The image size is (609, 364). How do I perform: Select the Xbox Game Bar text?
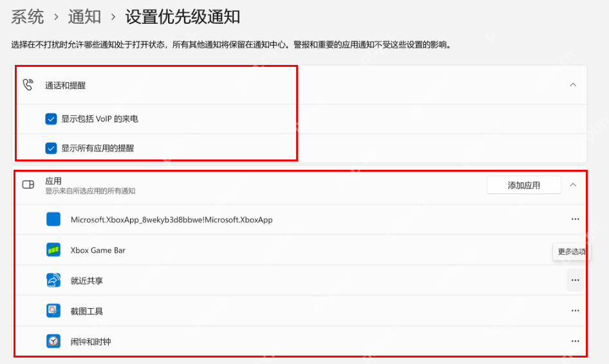tap(98, 250)
